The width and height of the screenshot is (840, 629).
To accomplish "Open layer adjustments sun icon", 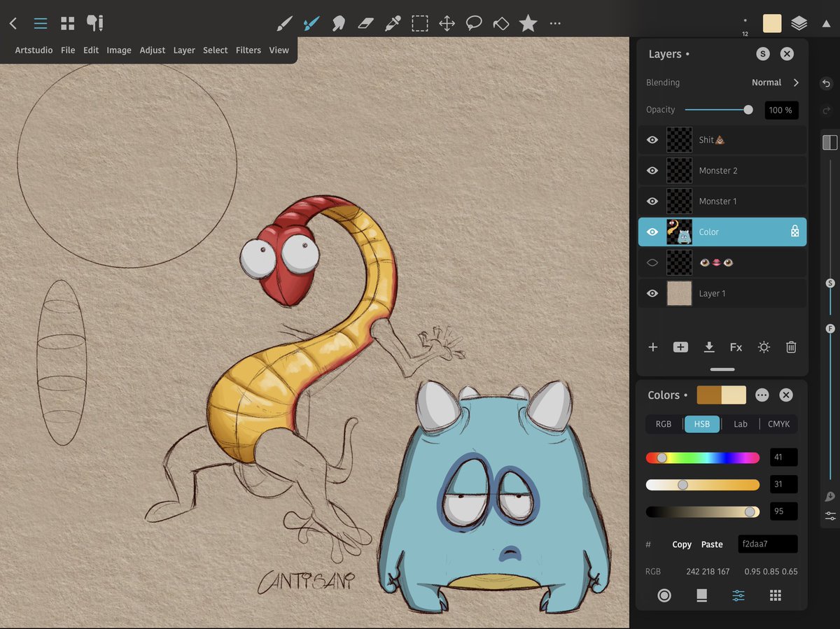I will pyautogui.click(x=764, y=347).
